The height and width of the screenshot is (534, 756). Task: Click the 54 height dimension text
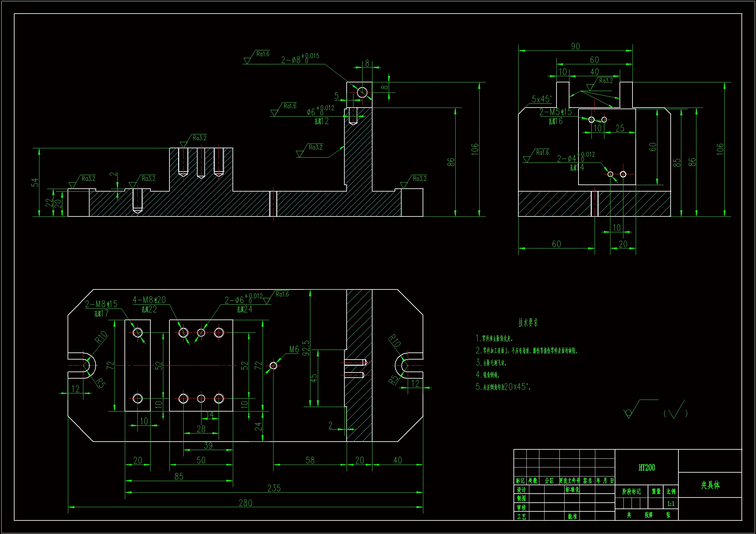tap(35, 182)
